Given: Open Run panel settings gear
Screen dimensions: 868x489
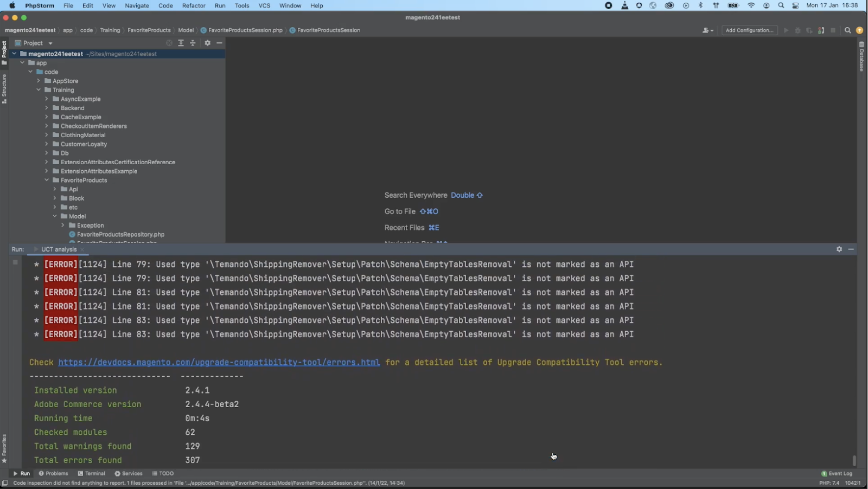Looking at the screenshot, I should point(839,249).
